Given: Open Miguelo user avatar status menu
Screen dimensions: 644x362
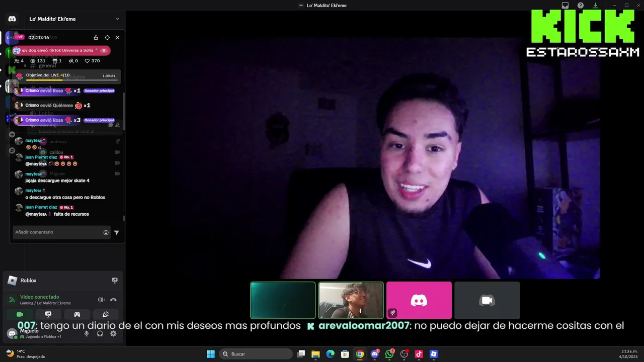Looking at the screenshot, I should [12, 333].
